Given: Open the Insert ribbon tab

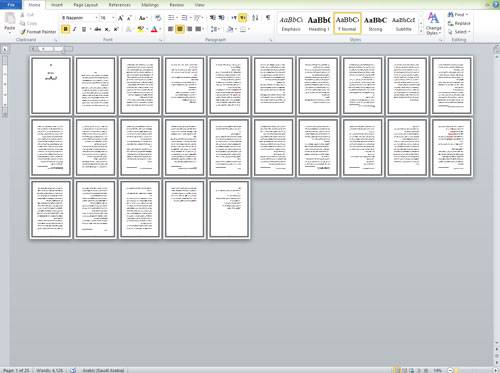Looking at the screenshot, I should point(57,5).
